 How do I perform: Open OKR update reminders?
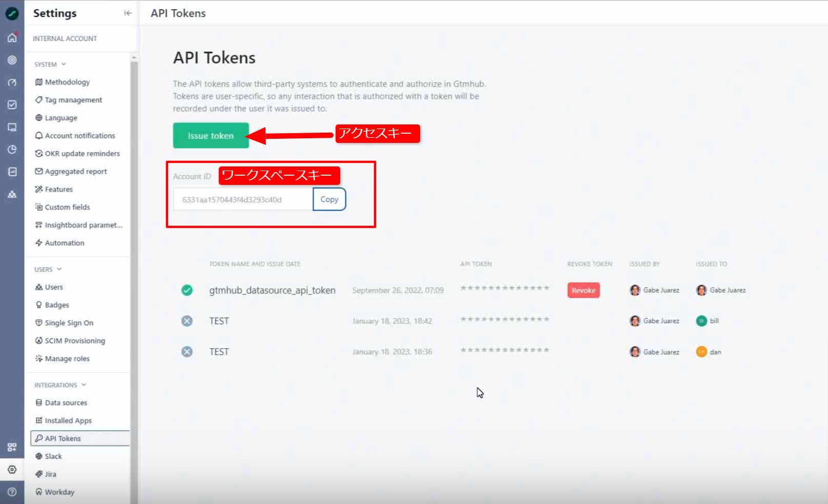[77, 154]
